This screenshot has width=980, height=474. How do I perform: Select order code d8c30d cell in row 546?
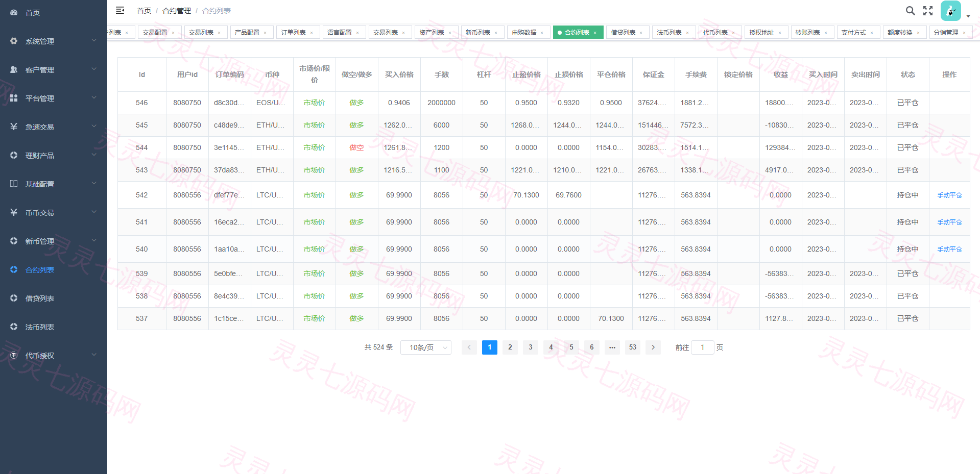(x=229, y=103)
